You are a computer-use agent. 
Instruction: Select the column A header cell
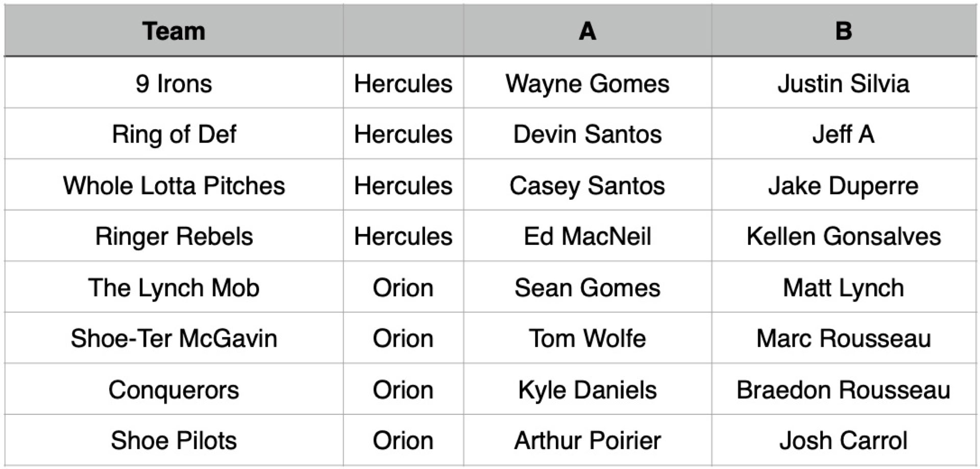tap(587, 31)
